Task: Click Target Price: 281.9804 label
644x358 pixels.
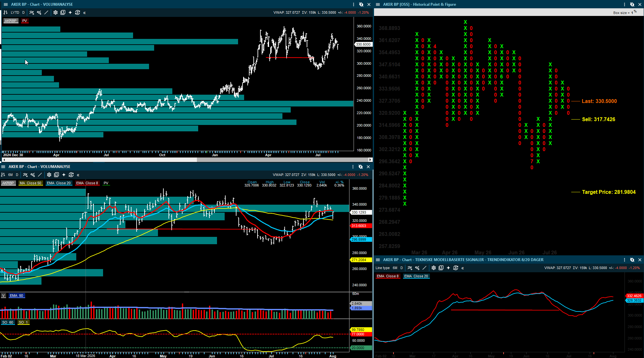Action: tap(609, 192)
